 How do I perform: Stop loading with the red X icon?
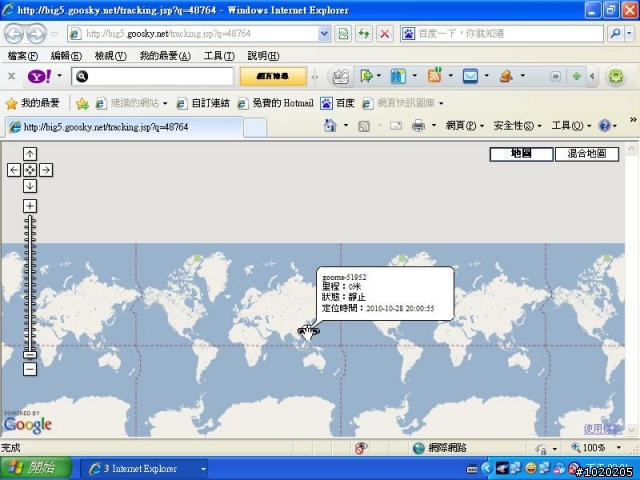[x=384, y=33]
